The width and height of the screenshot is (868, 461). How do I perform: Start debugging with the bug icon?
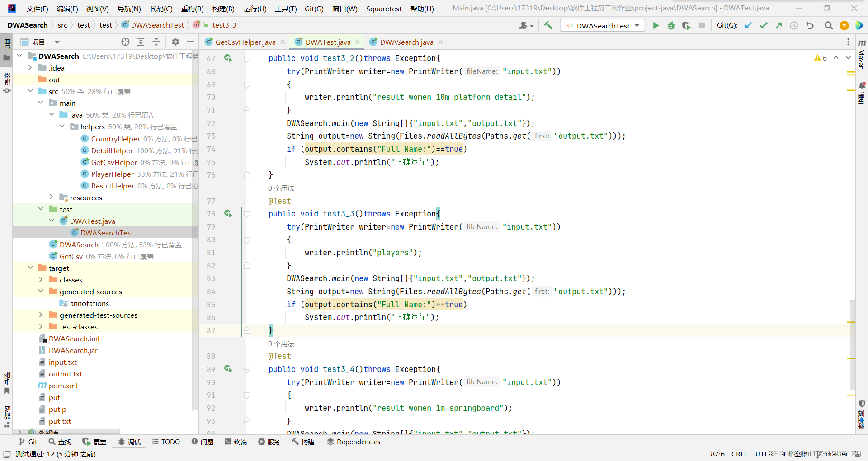click(671, 26)
